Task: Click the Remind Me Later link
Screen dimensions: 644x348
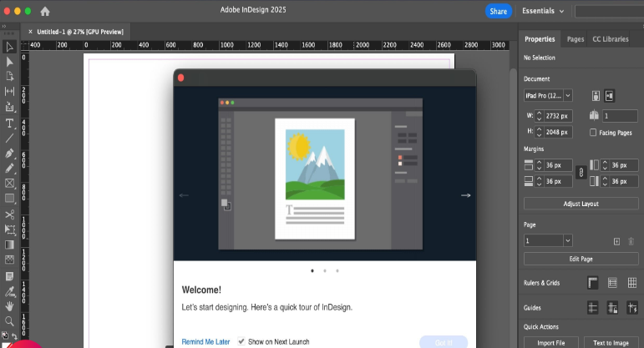Action: pos(205,341)
